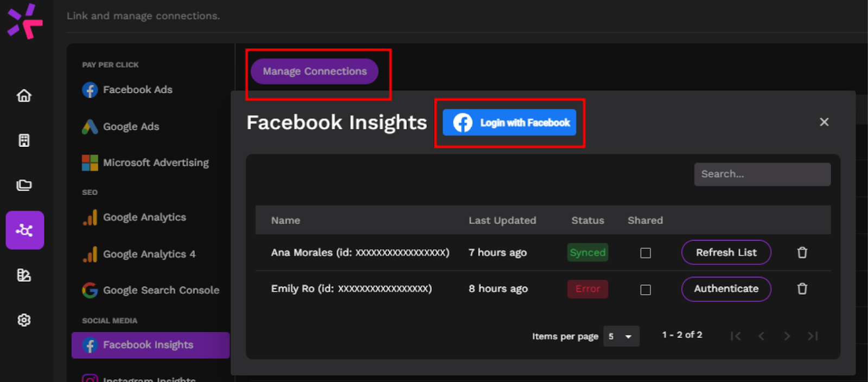
Task: Click the 'Link and manage connections.' subtitle
Action: [x=143, y=16]
